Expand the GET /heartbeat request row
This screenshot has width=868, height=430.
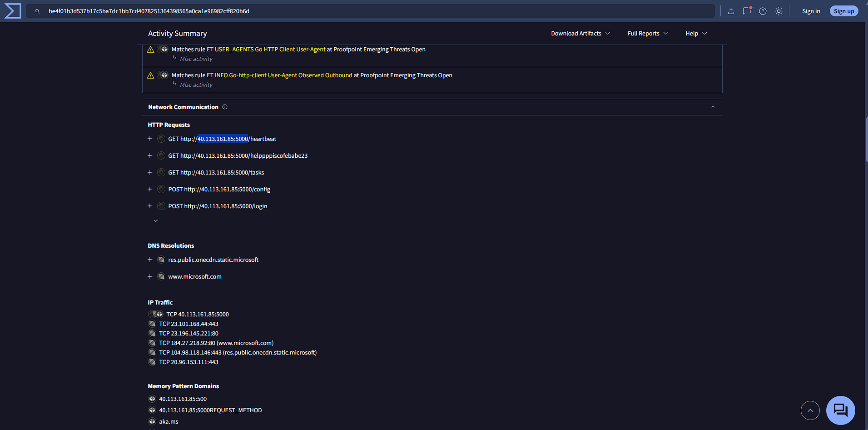click(x=150, y=139)
